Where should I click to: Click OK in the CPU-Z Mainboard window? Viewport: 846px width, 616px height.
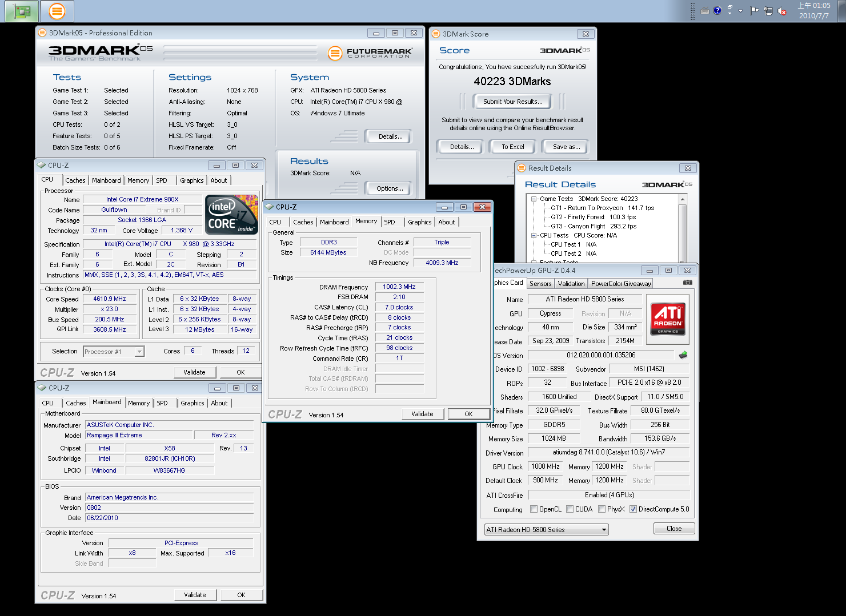[241, 595]
